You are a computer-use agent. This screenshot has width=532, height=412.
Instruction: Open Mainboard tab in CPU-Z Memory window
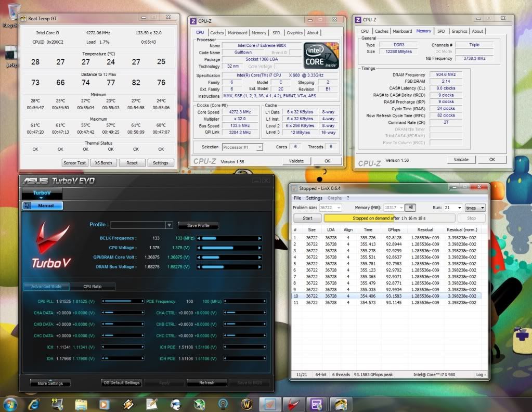402,31
